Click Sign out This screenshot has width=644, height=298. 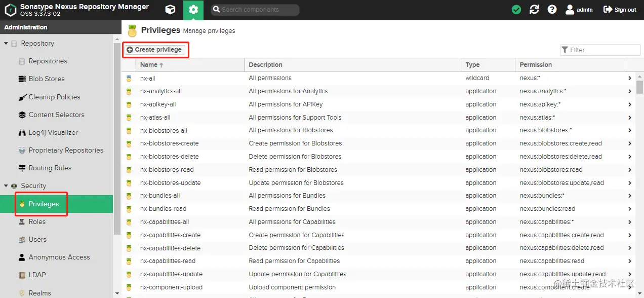620,10
